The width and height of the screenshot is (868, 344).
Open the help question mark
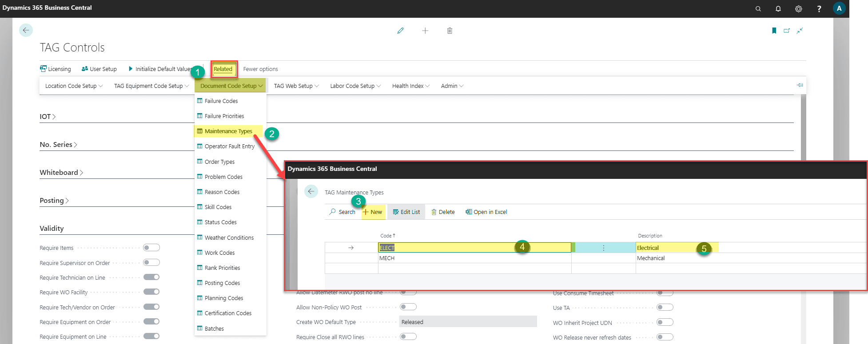pos(819,9)
